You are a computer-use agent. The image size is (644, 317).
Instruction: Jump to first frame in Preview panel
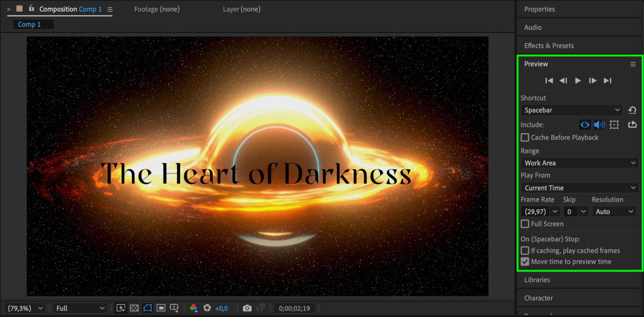[x=549, y=81]
